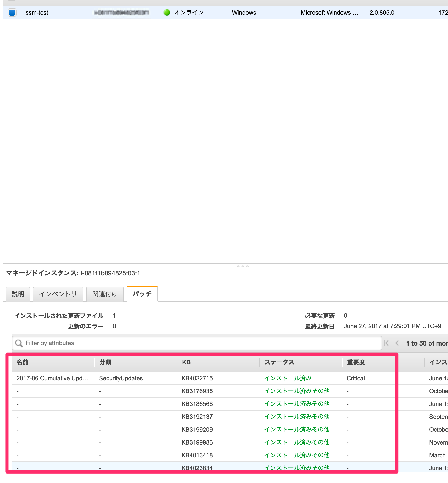Click the search magnifier icon in filter box
This screenshot has width=448, height=483.
click(x=19, y=343)
